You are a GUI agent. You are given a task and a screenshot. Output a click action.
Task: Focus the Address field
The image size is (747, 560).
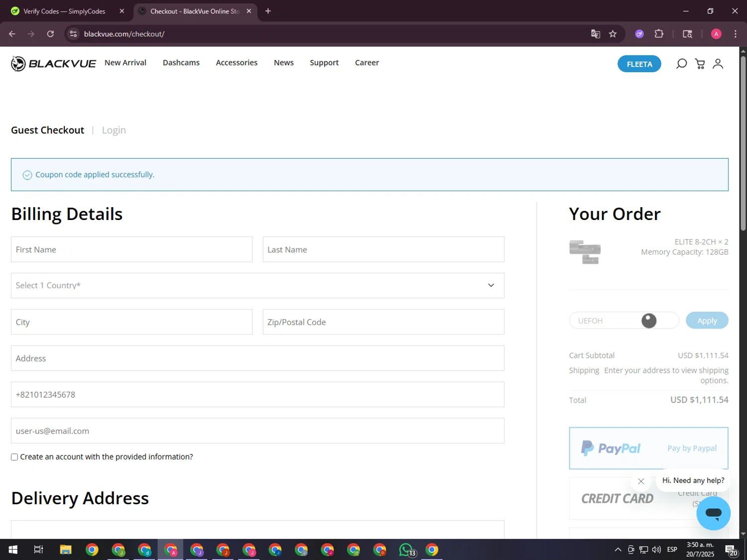pos(257,358)
